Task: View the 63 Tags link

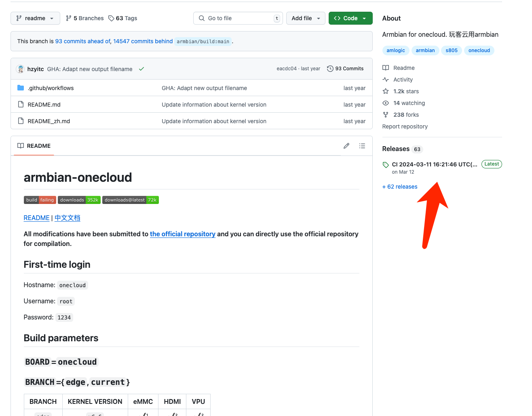Action: [x=123, y=18]
